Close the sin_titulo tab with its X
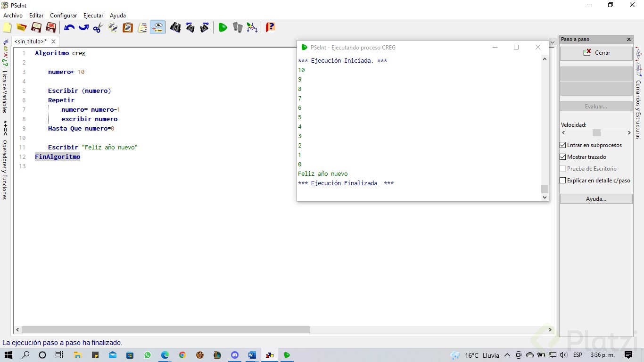The width and height of the screenshot is (644, 362). (53, 41)
